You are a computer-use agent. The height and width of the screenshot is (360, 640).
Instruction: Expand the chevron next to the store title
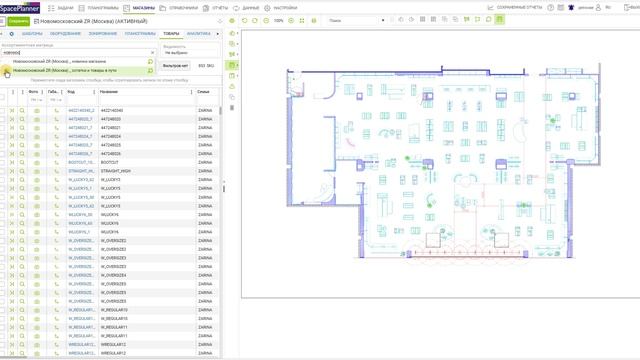coord(220,21)
